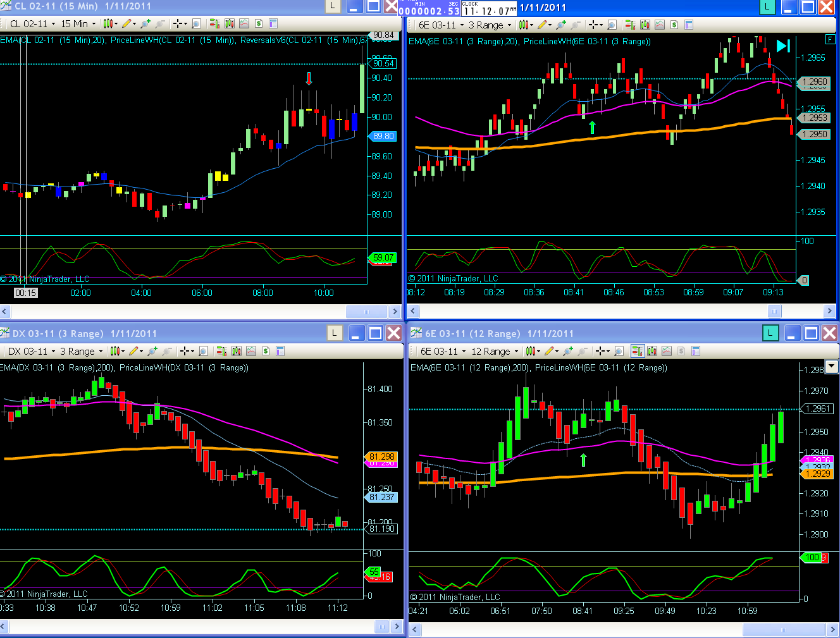
Task: Click left scroll arrow under 6E 12 Range chart
Action: [415, 630]
